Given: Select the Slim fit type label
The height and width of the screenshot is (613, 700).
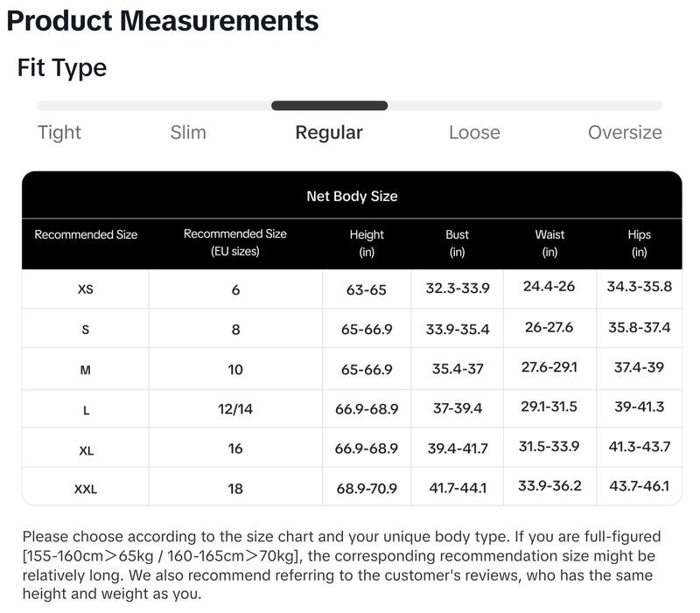Looking at the screenshot, I should tap(188, 133).
